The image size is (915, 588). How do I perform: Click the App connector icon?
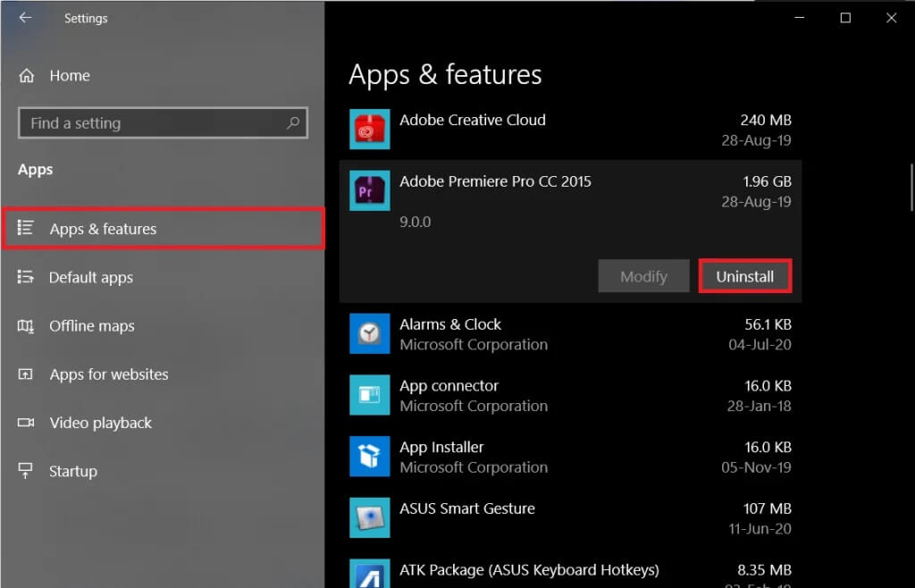[x=369, y=394]
